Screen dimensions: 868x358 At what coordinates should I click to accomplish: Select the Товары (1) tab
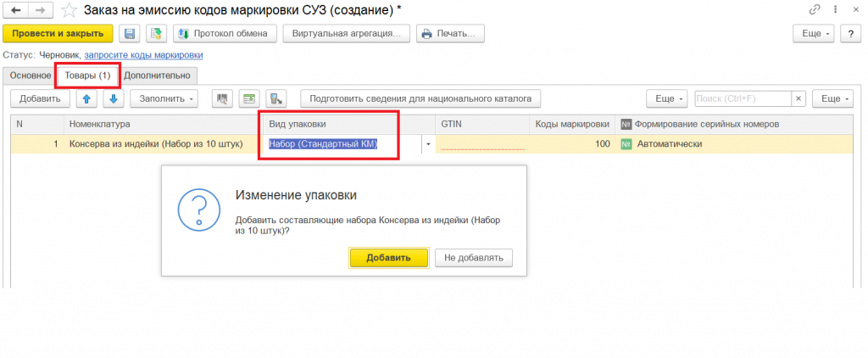tap(88, 76)
